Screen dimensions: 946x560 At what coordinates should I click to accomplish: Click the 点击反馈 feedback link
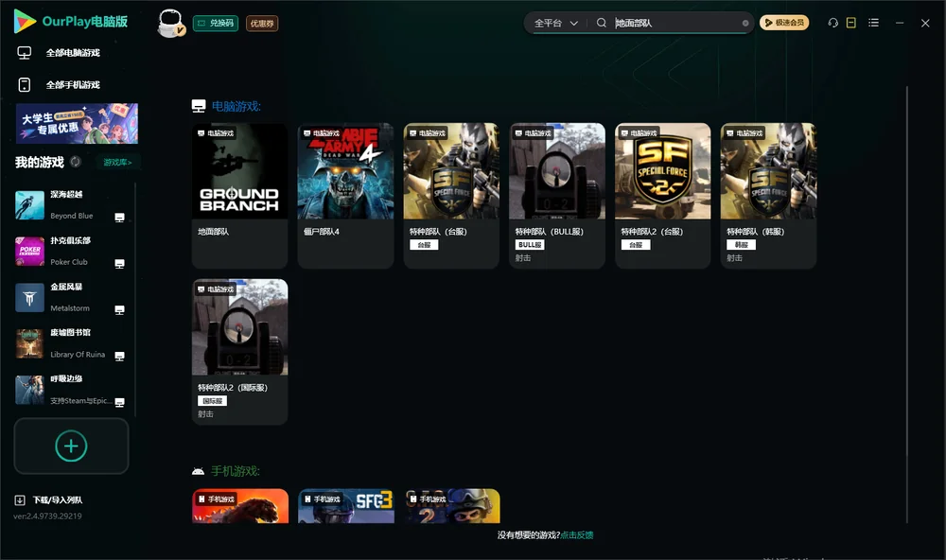tap(577, 534)
